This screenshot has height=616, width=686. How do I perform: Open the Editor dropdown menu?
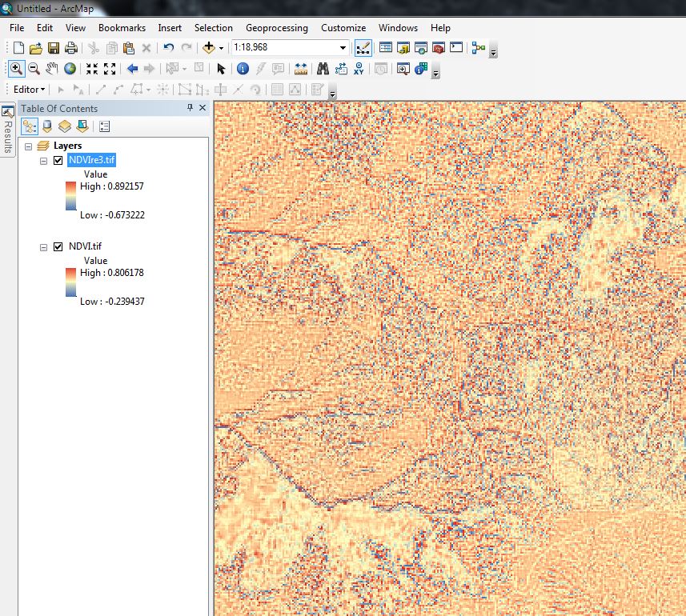pyautogui.click(x=30, y=90)
